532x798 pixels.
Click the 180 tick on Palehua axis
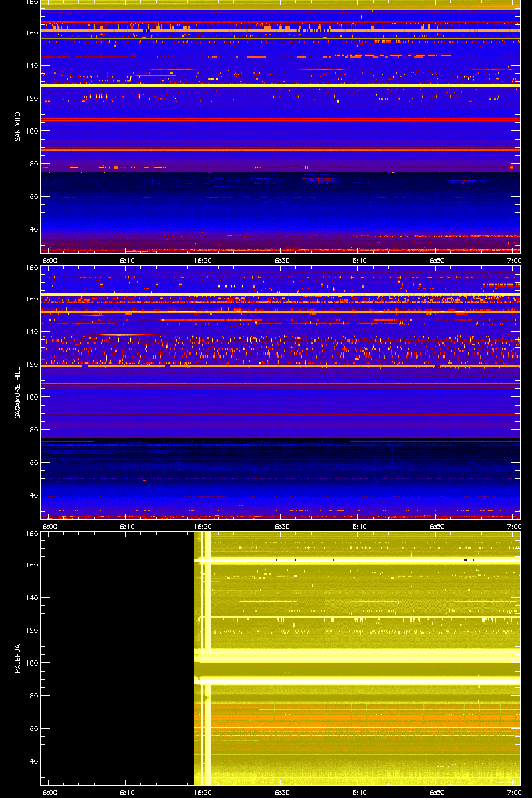coord(31,534)
